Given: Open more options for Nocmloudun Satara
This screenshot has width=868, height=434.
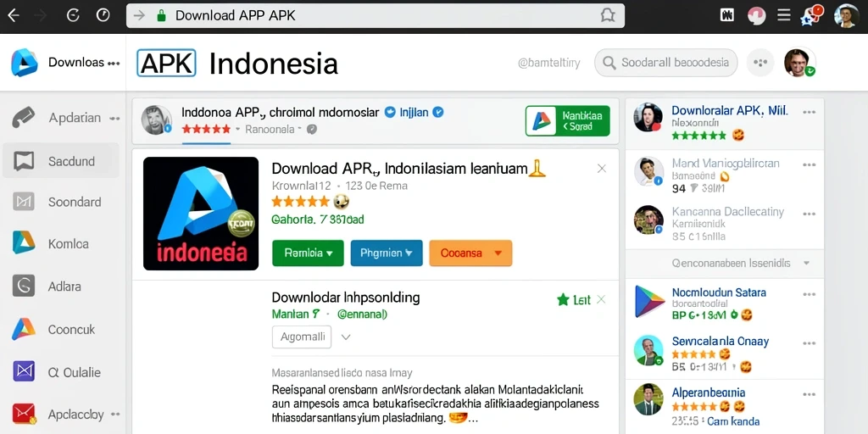Looking at the screenshot, I should 809,293.
